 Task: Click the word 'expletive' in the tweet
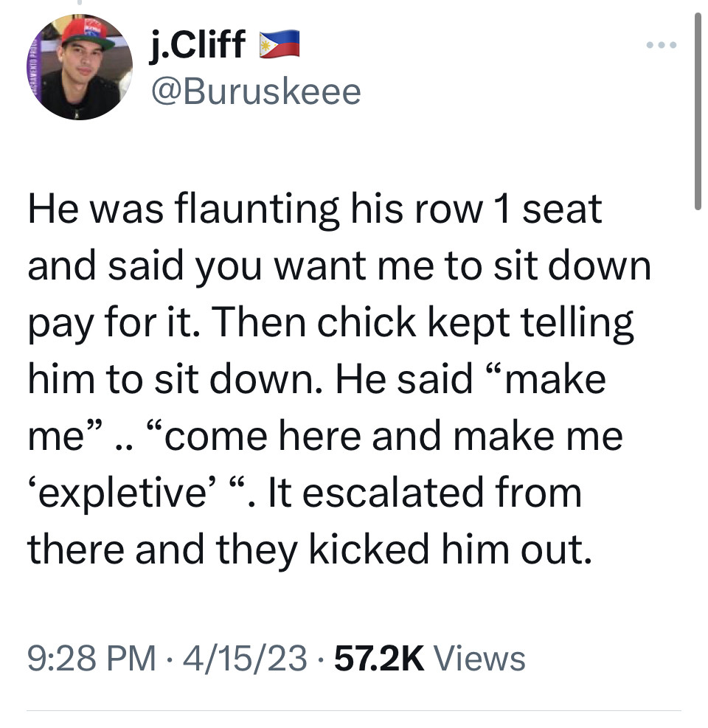point(122,494)
